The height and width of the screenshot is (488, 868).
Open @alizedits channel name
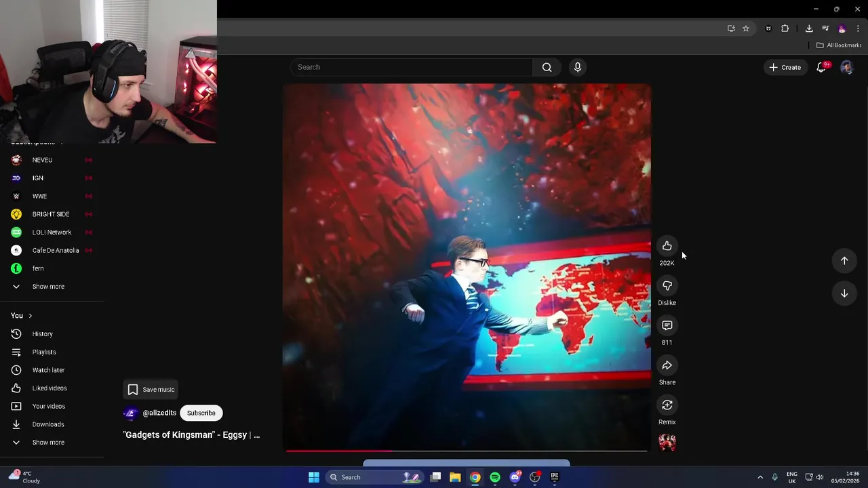coord(159,413)
